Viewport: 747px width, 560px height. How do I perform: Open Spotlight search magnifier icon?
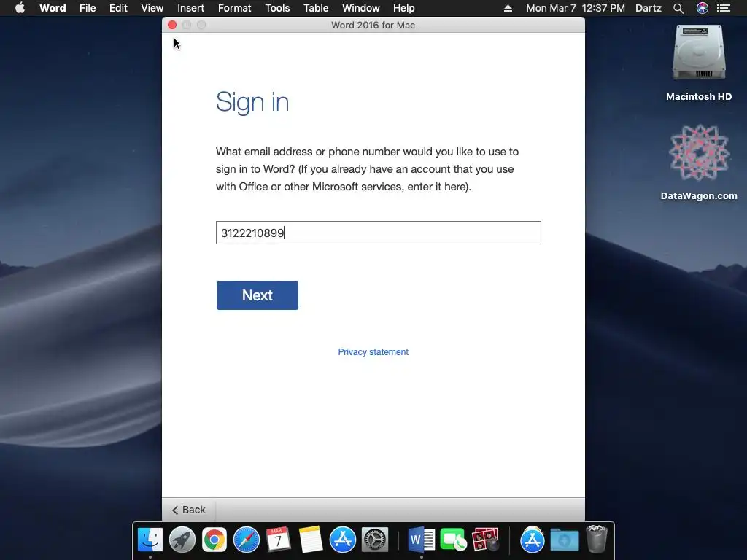coord(678,8)
